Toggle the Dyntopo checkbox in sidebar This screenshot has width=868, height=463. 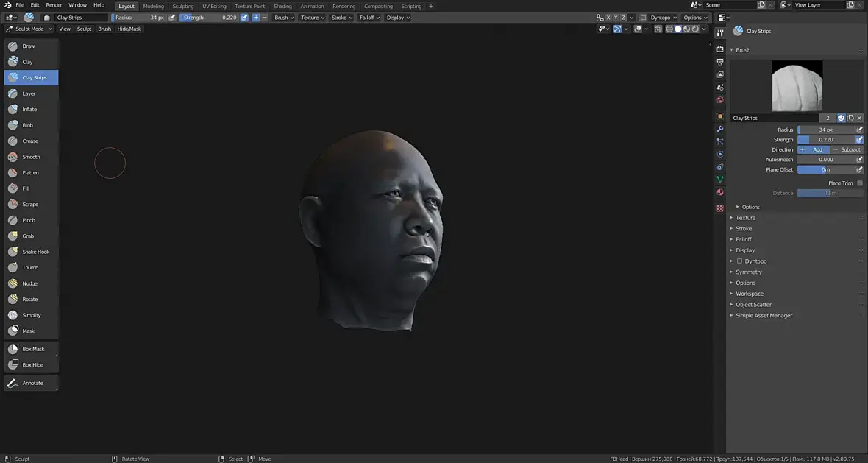click(740, 261)
